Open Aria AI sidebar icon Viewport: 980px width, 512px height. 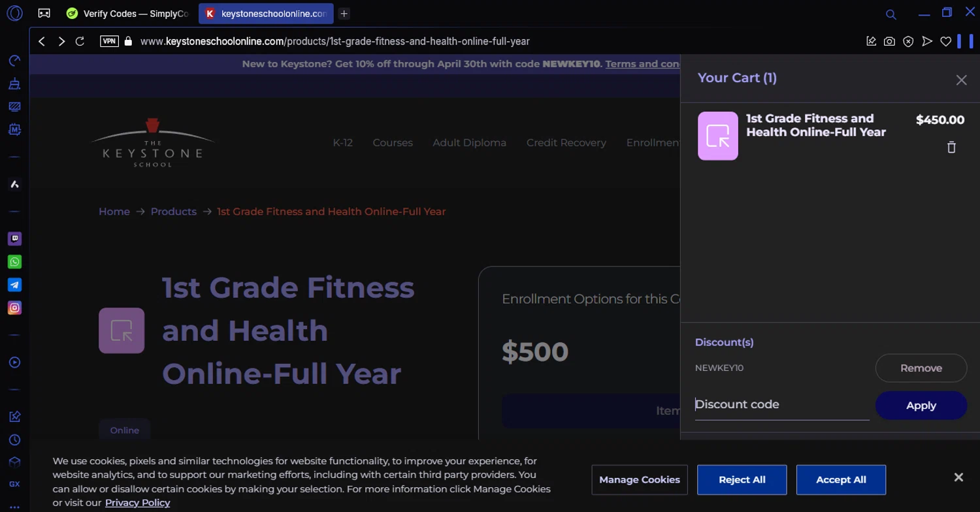[14, 184]
